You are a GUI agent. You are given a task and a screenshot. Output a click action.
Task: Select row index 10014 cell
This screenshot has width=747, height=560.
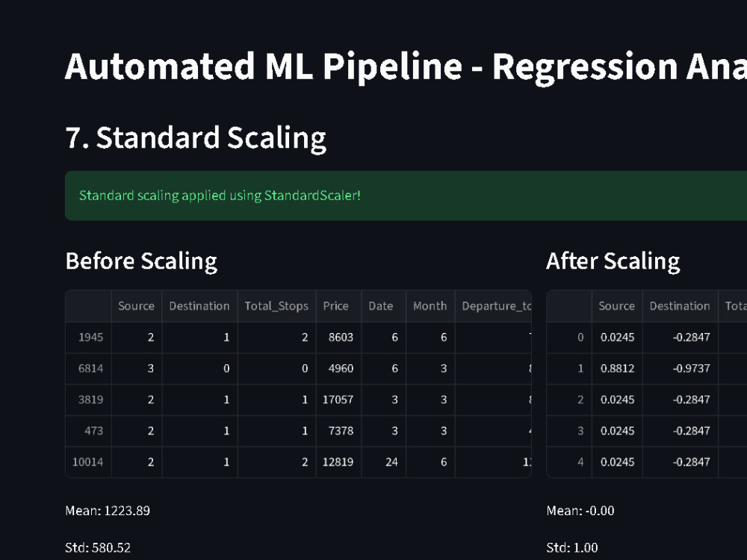coord(89,462)
